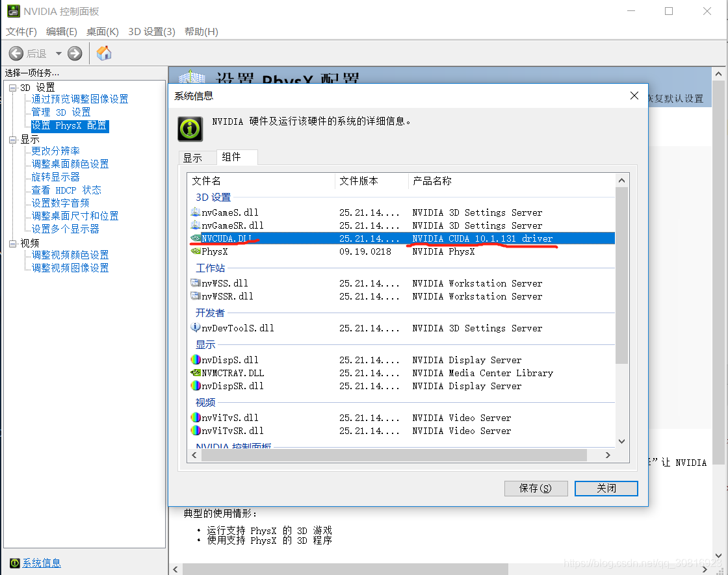Open the back history dropdown arrow

pos(58,53)
